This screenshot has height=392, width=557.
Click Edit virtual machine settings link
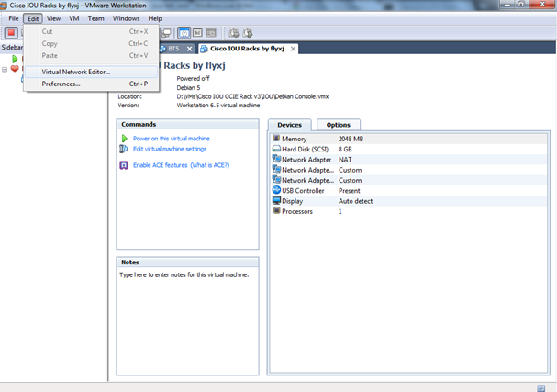tap(170, 149)
